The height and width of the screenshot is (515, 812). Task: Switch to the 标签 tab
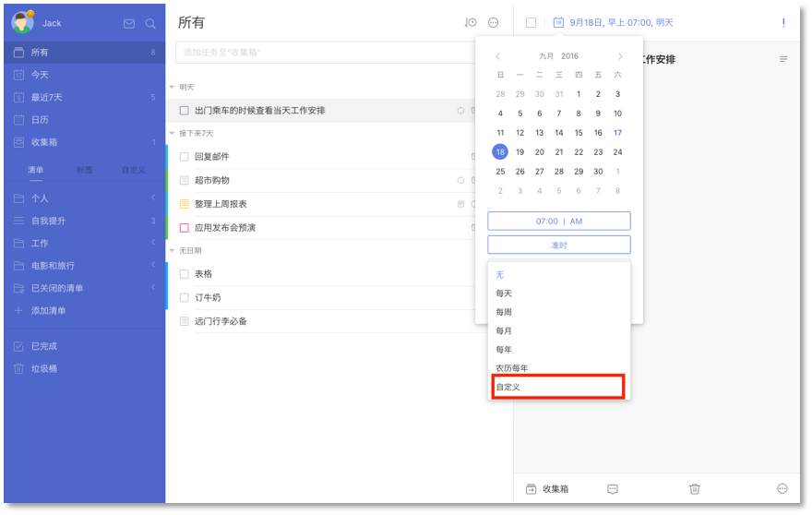coord(84,170)
